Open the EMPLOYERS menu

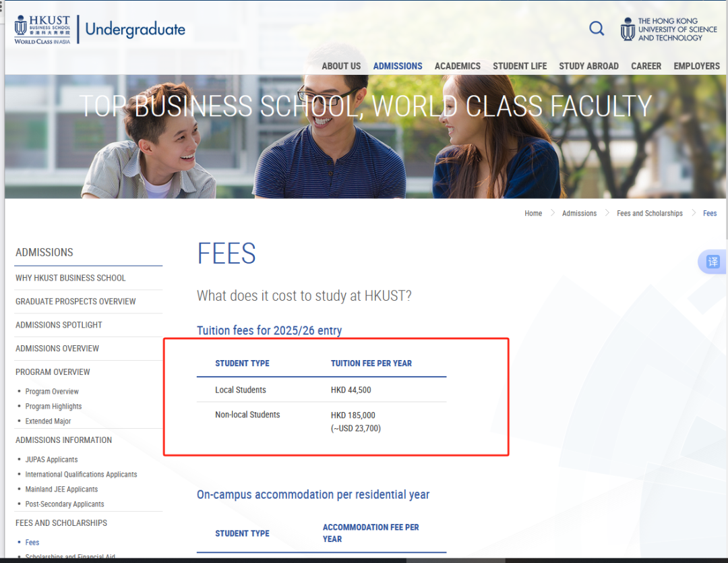(696, 66)
